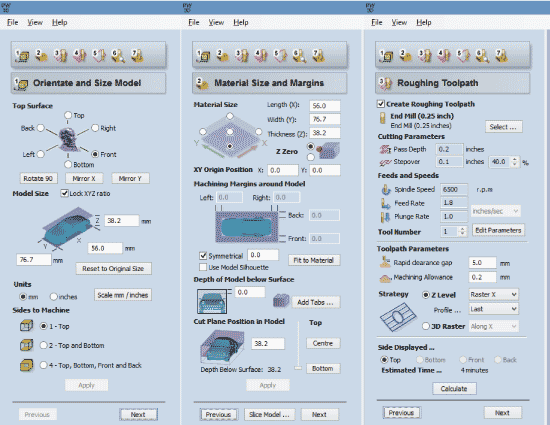Viewport: 550px width, 425px height.
Task: Click the Spindle Speed input field
Action: click(x=454, y=189)
